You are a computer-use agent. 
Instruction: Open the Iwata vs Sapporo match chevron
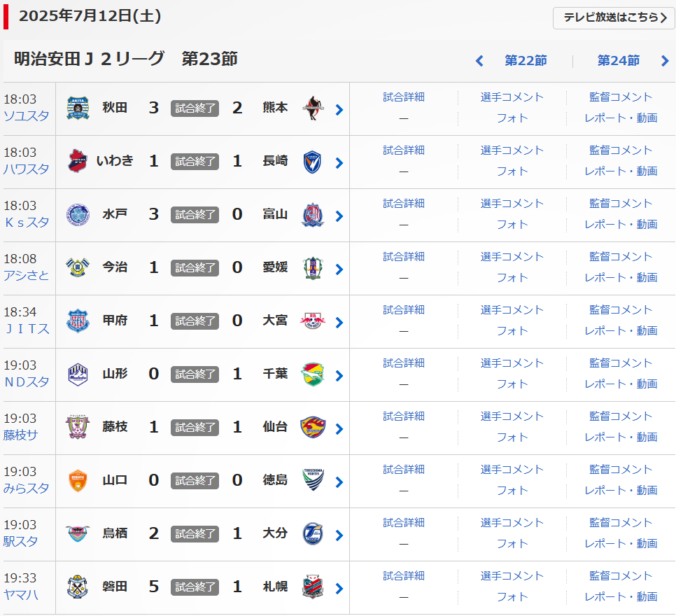(339, 588)
